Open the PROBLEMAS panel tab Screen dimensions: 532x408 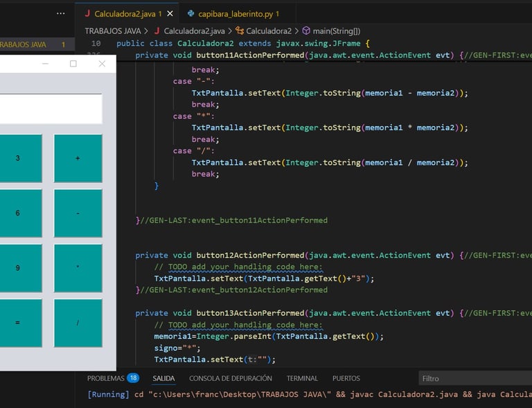coord(106,378)
